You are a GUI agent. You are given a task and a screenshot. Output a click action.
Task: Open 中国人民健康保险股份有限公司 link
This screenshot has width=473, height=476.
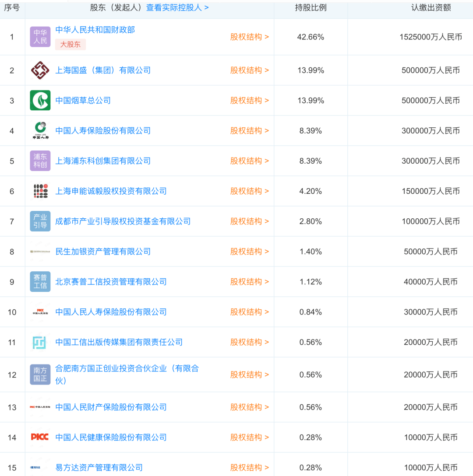point(111,437)
